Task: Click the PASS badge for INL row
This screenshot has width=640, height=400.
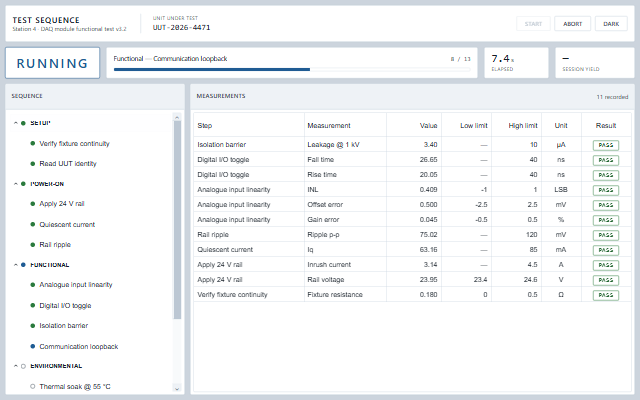Action: pos(606,190)
